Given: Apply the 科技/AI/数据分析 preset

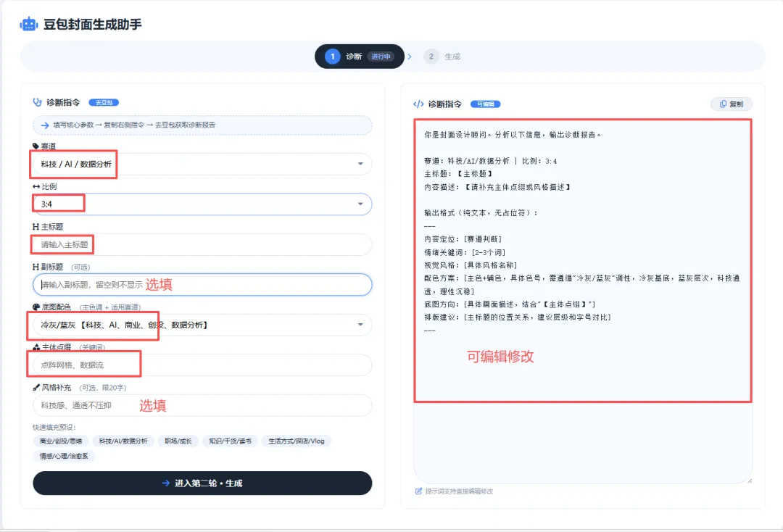Looking at the screenshot, I should (x=123, y=441).
